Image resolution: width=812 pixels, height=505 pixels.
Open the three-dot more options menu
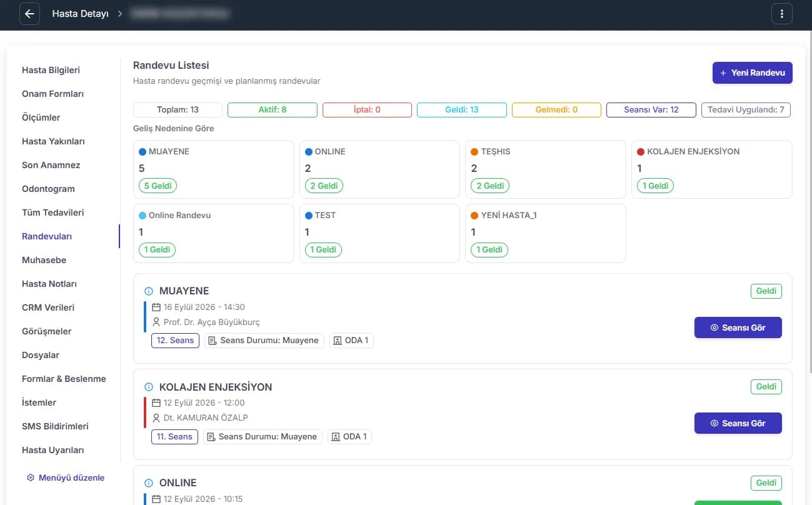(x=782, y=14)
